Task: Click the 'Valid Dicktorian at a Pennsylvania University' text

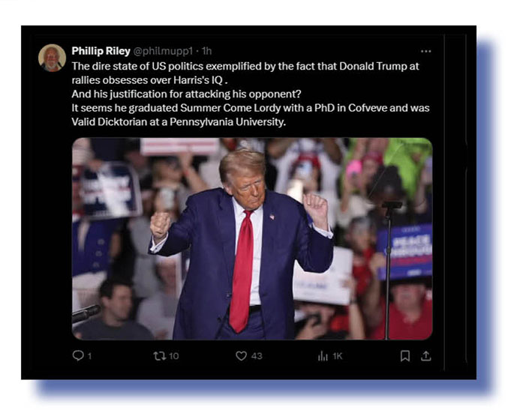Action: point(179,121)
